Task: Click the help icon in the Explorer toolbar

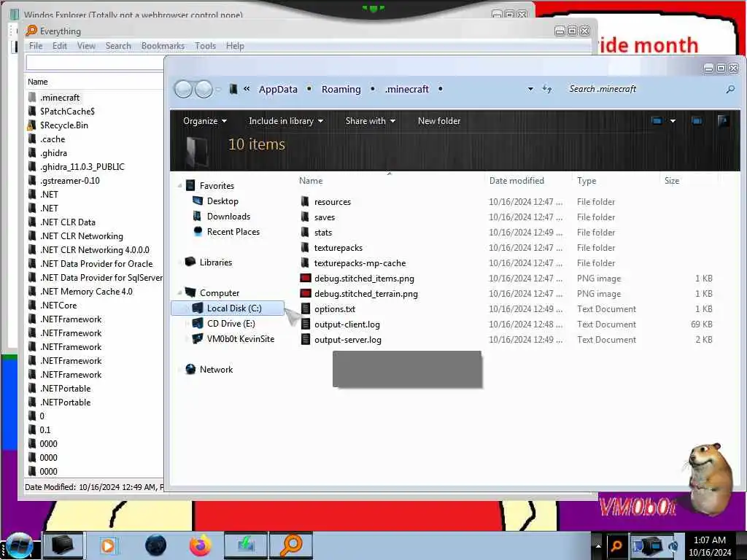Action: 723,121
